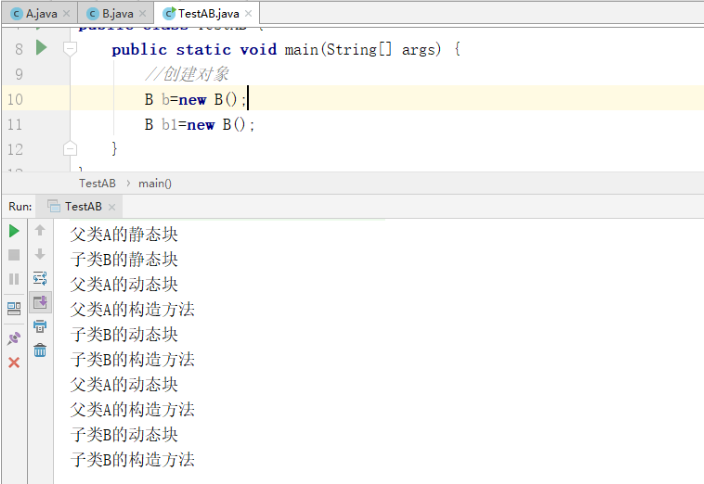Print the console output

tap(40, 326)
